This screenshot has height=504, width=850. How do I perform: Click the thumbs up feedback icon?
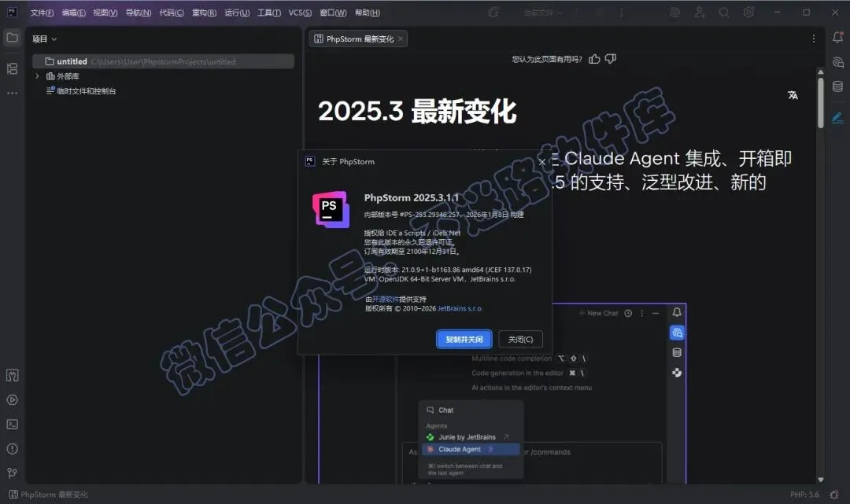point(595,59)
